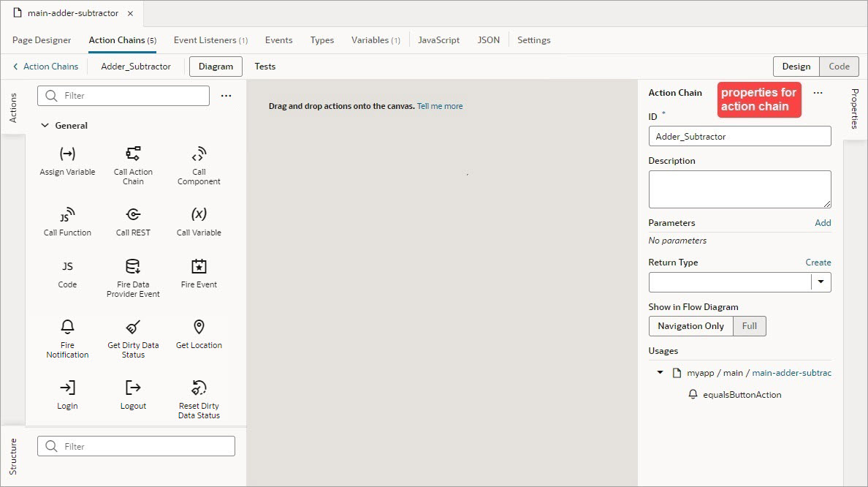
Task: Add a parameter to the action chain
Action: [823, 223]
